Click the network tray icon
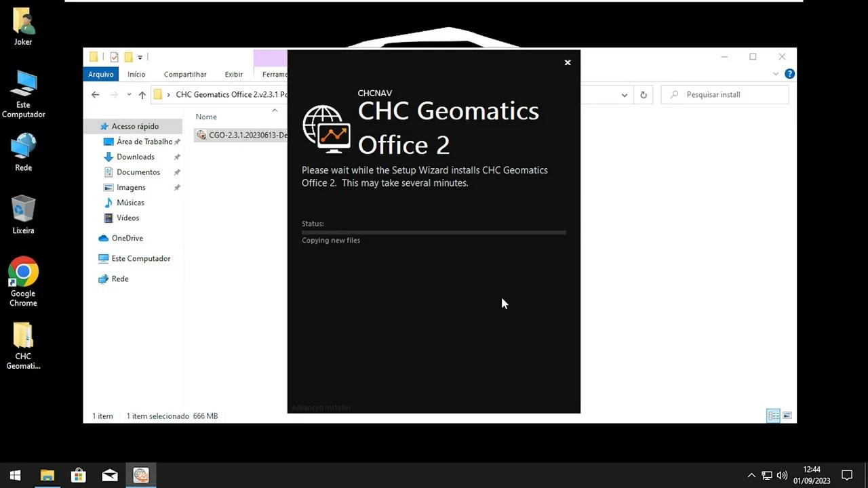This screenshot has height=488, width=868. 767,475
